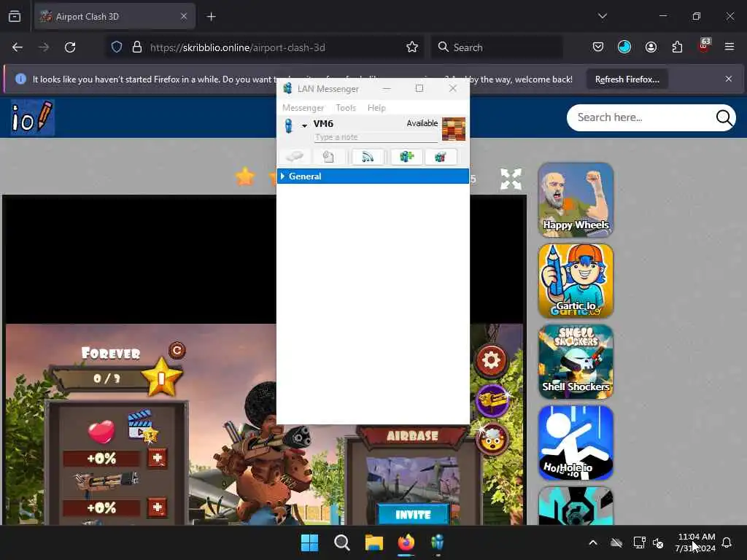Image resolution: width=747 pixels, height=560 pixels.
Task: Open the Extensions puzzle icon
Action: coord(677,47)
